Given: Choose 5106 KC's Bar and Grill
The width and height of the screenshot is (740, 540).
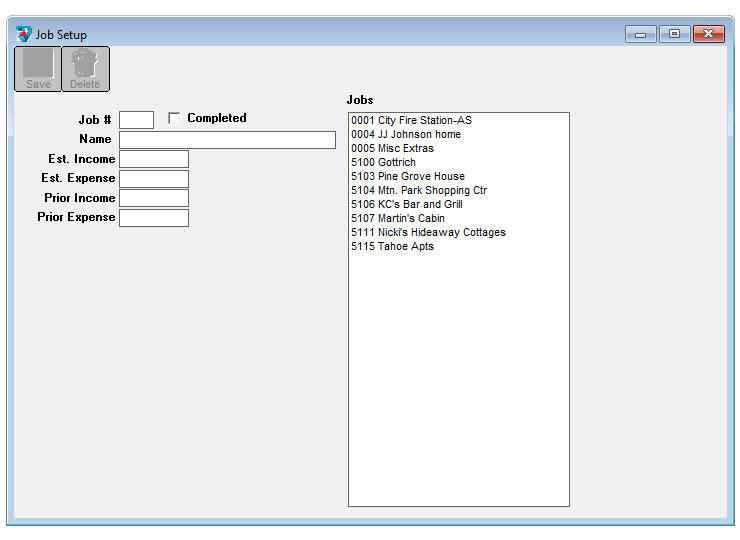Looking at the screenshot, I should (x=406, y=204).
